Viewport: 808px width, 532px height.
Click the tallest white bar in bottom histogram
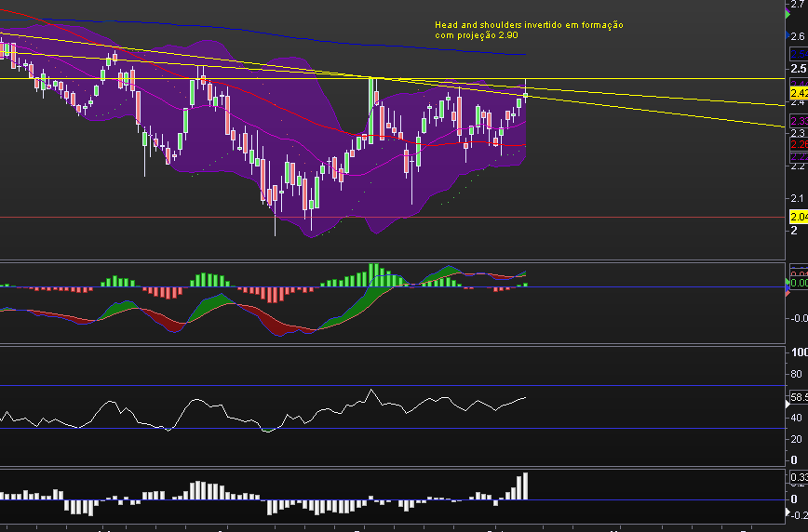525,486
